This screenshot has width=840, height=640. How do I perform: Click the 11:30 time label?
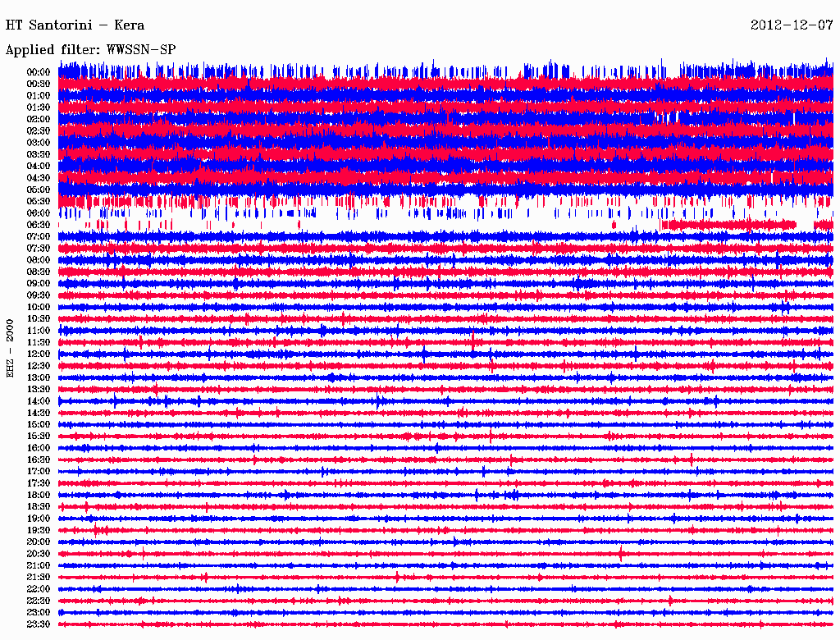[39, 342]
